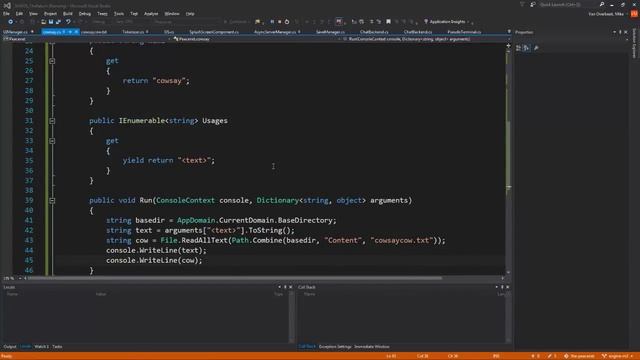Open the Analyze menu
This screenshot has height=360, width=640.
click(x=151, y=14)
